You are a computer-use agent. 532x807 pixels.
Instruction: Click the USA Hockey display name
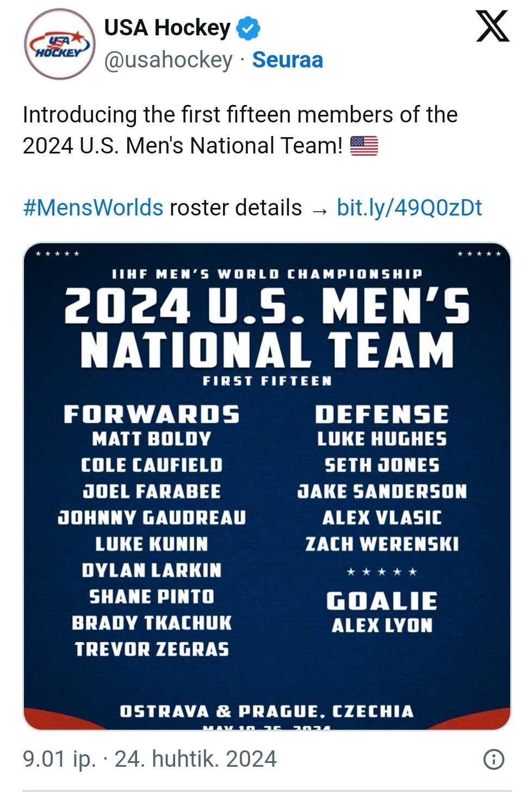167,27
